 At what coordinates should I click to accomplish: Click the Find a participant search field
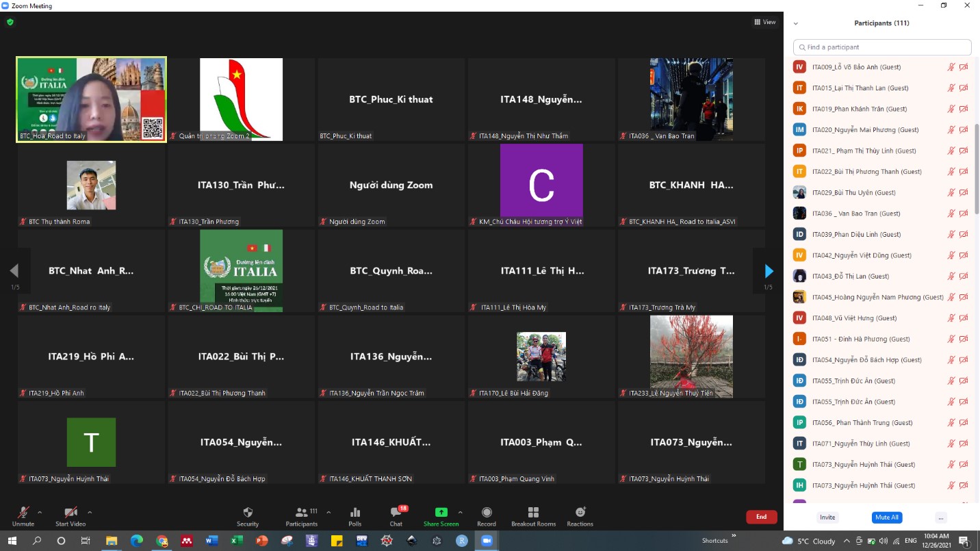(882, 47)
